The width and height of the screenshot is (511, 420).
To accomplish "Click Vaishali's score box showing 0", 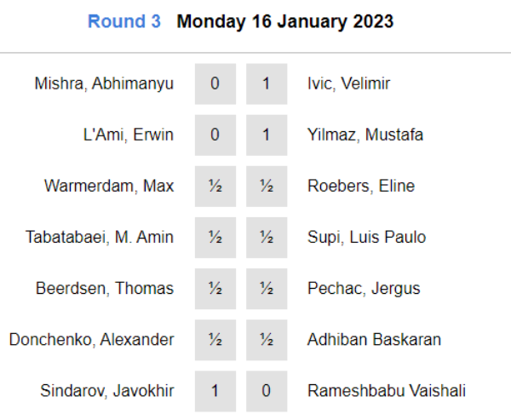I will [267, 391].
